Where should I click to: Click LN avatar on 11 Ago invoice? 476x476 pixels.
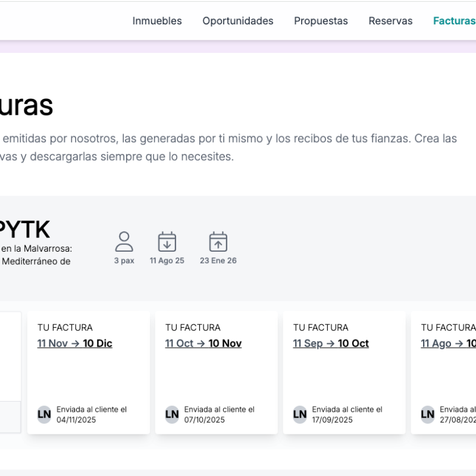[x=427, y=415]
